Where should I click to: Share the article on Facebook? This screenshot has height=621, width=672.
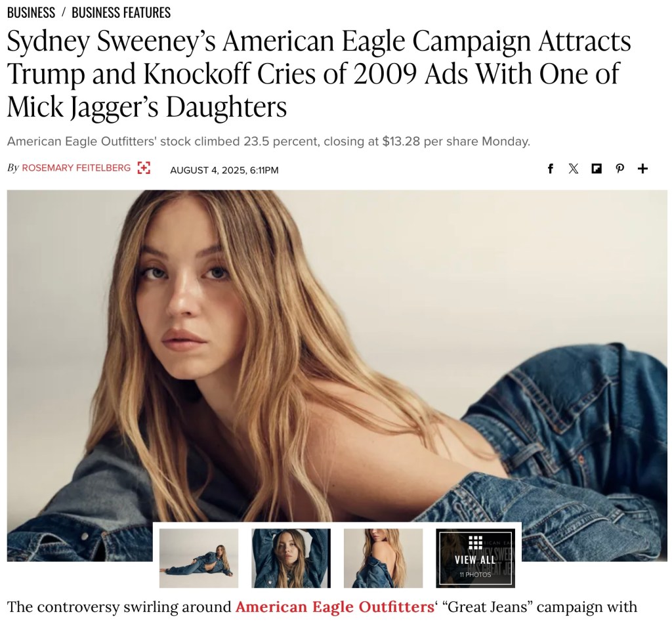(551, 169)
